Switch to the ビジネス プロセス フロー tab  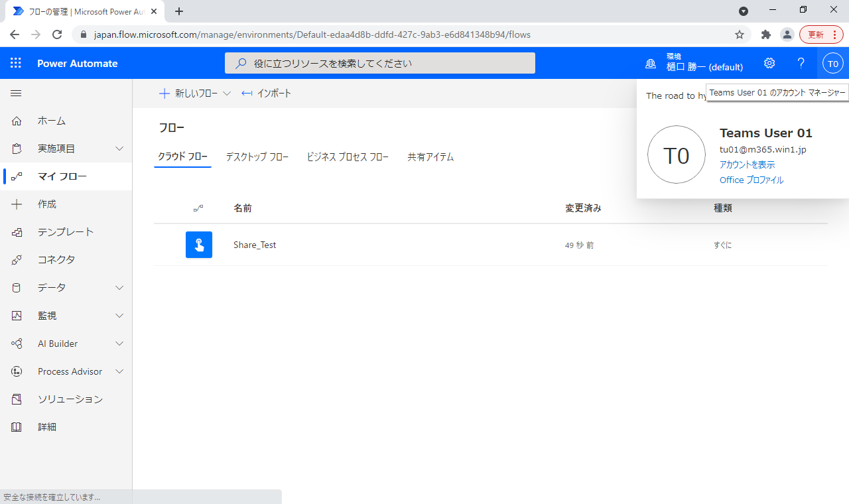348,157
